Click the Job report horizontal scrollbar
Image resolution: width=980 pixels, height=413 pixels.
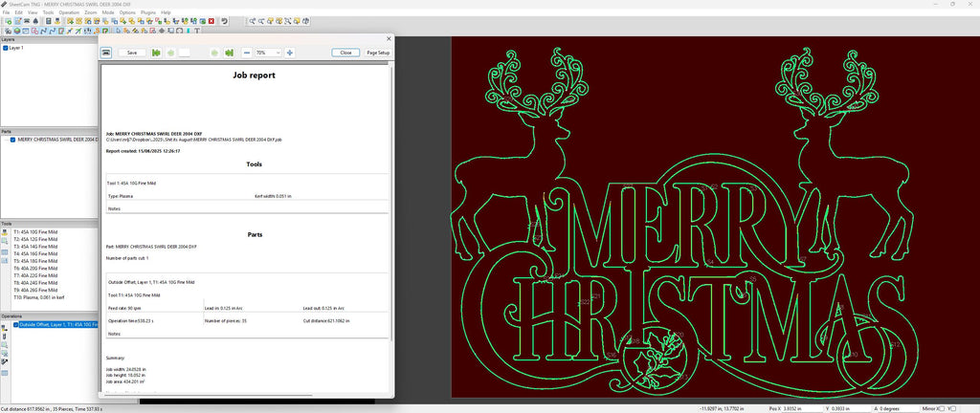click(x=207, y=394)
